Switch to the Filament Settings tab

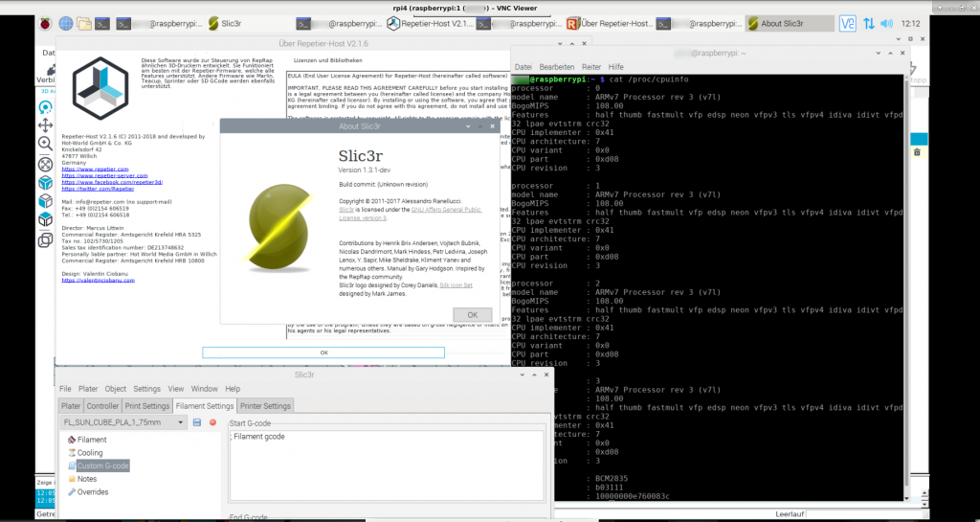[205, 406]
